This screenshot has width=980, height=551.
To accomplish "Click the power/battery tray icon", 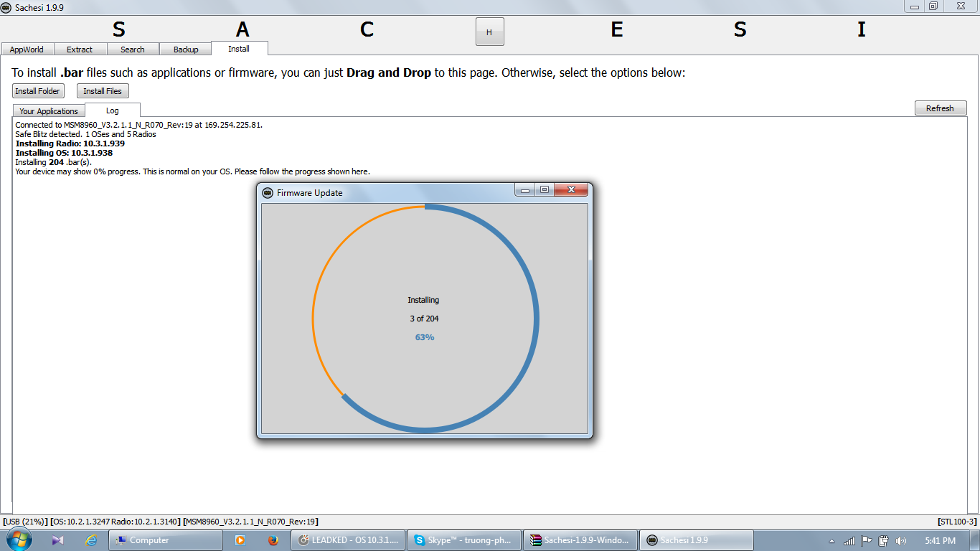I will pos(884,541).
